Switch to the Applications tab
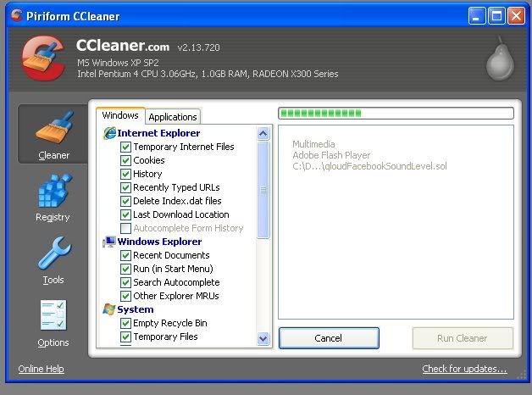The image size is (532, 395). coord(173,117)
